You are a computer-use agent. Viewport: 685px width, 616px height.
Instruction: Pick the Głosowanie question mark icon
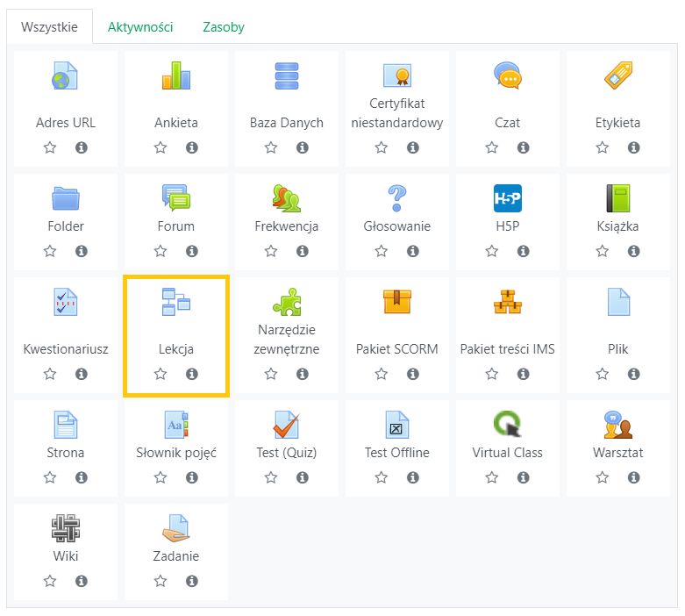click(397, 198)
